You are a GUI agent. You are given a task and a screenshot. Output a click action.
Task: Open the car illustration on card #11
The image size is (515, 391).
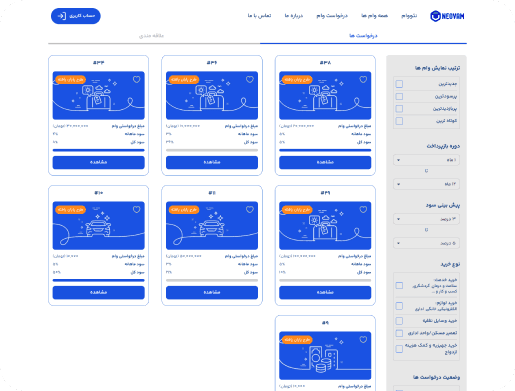tap(212, 225)
